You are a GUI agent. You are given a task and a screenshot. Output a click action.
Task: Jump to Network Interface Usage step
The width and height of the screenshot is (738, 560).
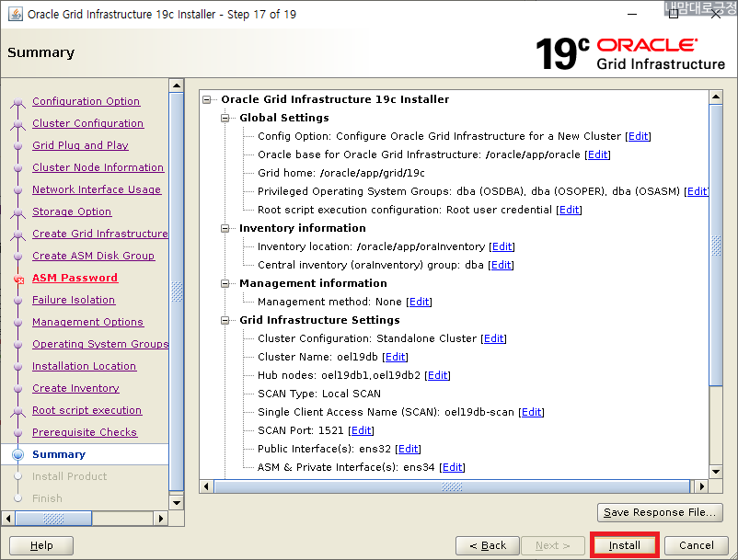tap(97, 189)
